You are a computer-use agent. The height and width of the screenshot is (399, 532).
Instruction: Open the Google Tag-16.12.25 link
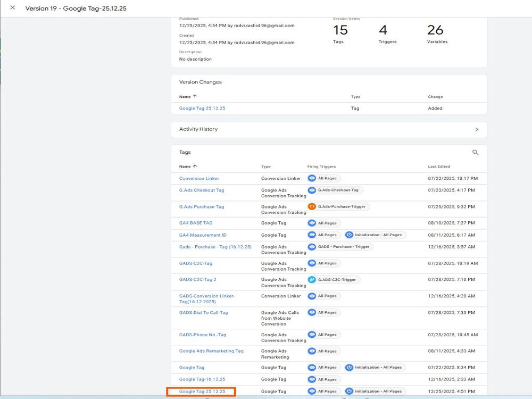[202, 379]
